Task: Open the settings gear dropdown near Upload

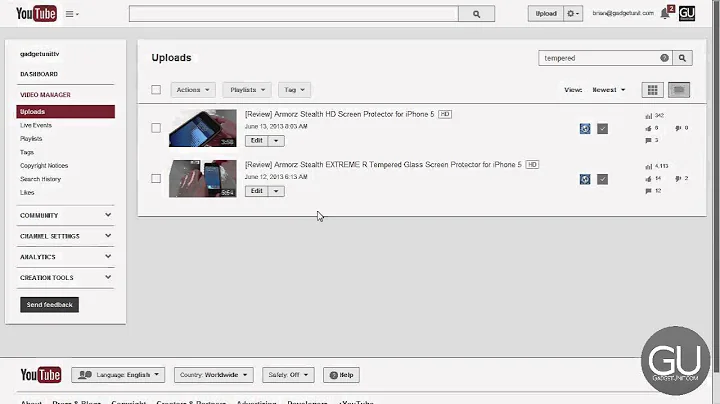Action: click(x=573, y=14)
